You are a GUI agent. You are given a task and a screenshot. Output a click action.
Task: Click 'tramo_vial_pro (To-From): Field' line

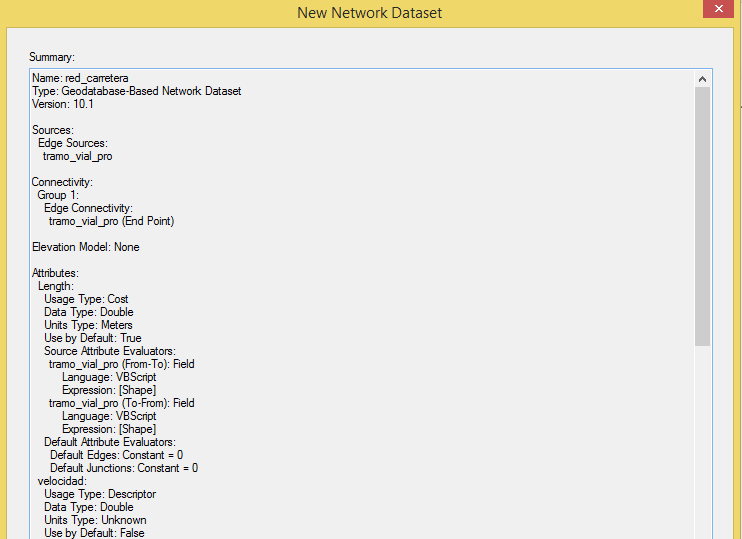(121, 403)
